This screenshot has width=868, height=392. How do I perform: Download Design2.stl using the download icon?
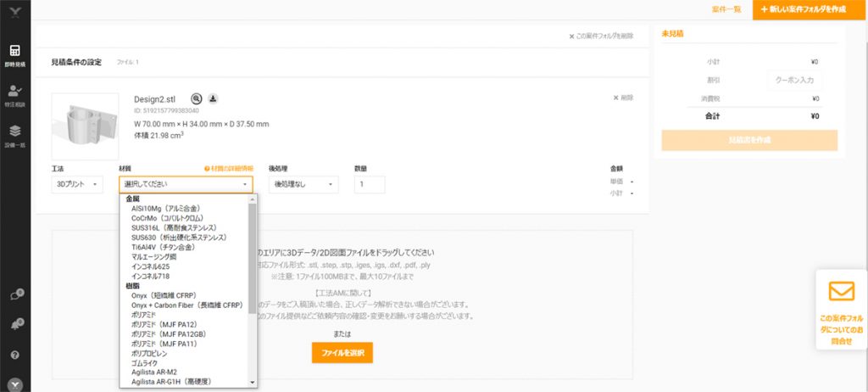coord(213,98)
